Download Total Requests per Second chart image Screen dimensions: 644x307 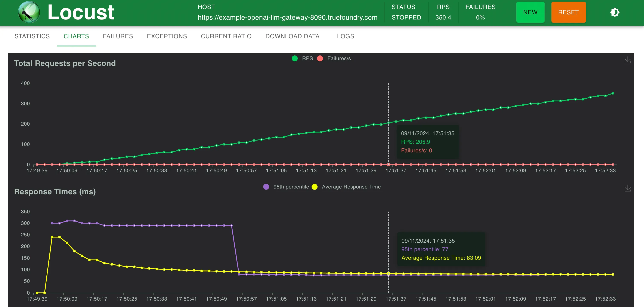(627, 60)
